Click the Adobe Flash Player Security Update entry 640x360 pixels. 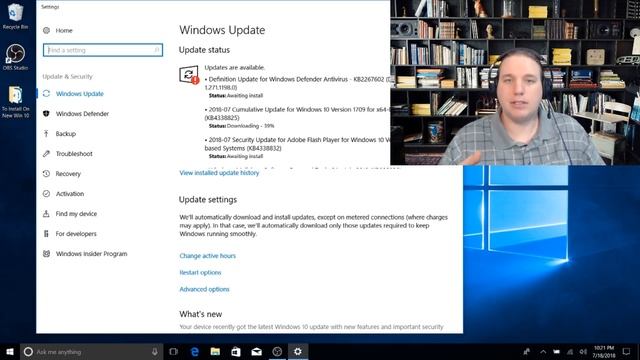[297, 144]
